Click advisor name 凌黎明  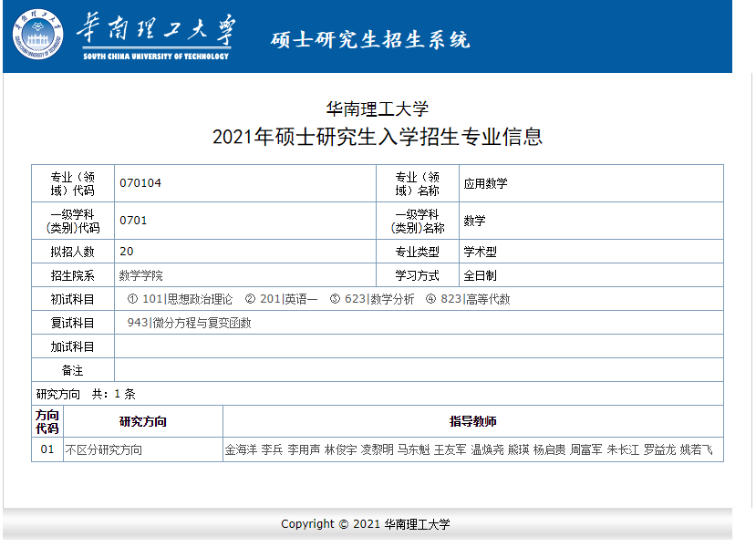pos(377,449)
